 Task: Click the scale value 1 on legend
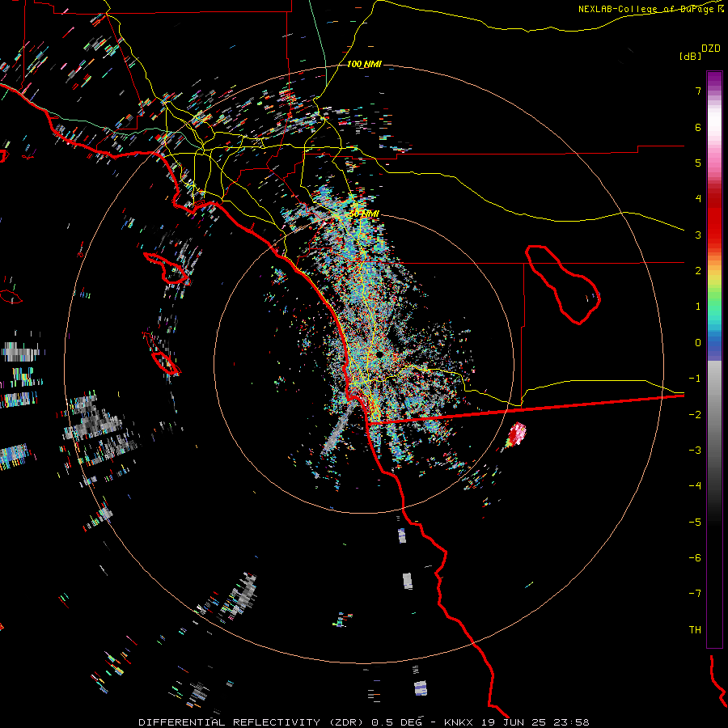[x=698, y=307]
